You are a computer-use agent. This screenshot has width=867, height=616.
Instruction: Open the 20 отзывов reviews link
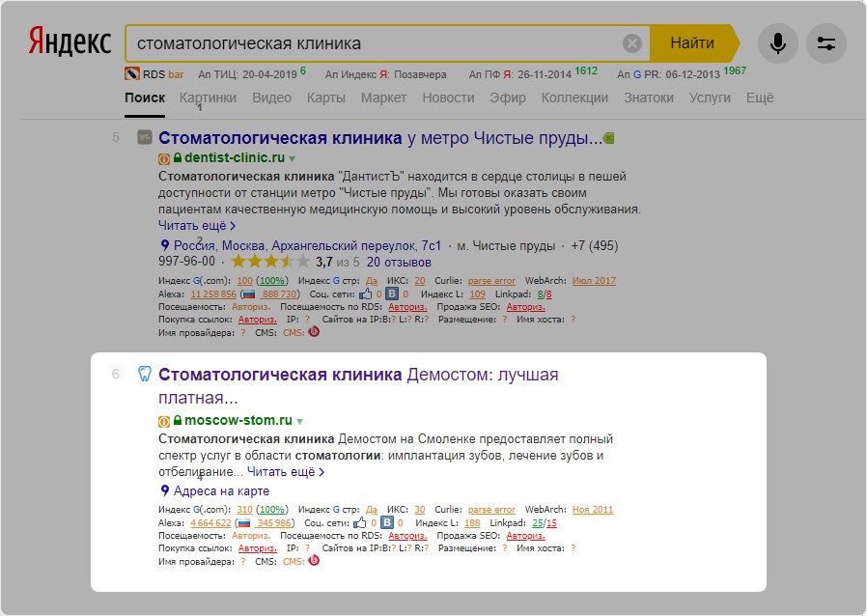coord(399,262)
